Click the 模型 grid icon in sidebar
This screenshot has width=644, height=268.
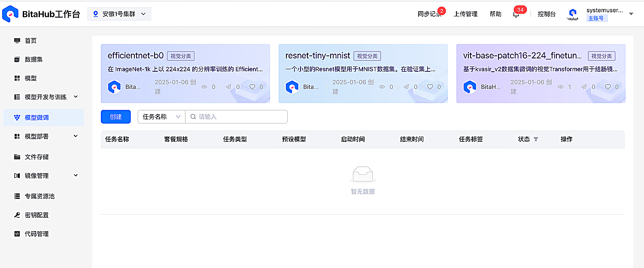click(x=17, y=78)
